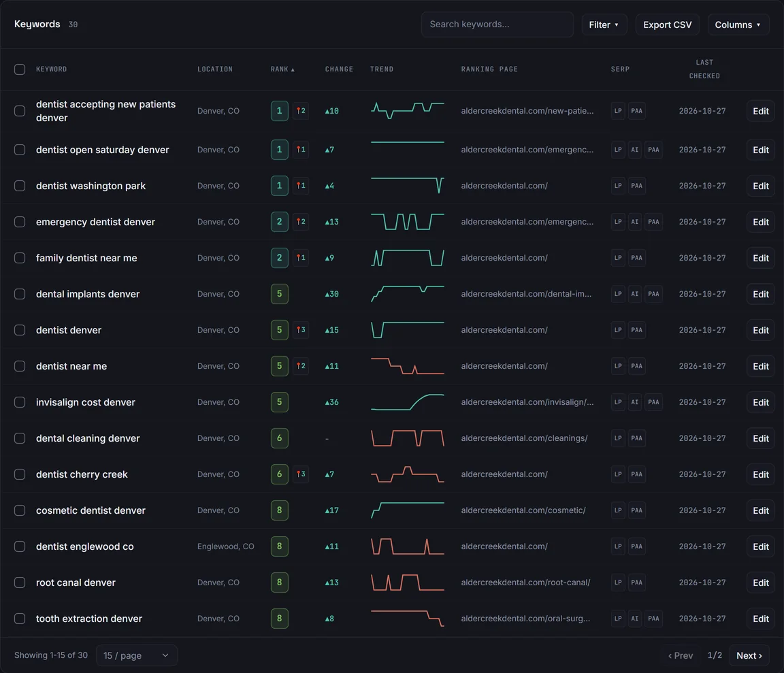Click the map pin rank badge for dentist cherry creek
784x673 pixels.
(301, 474)
